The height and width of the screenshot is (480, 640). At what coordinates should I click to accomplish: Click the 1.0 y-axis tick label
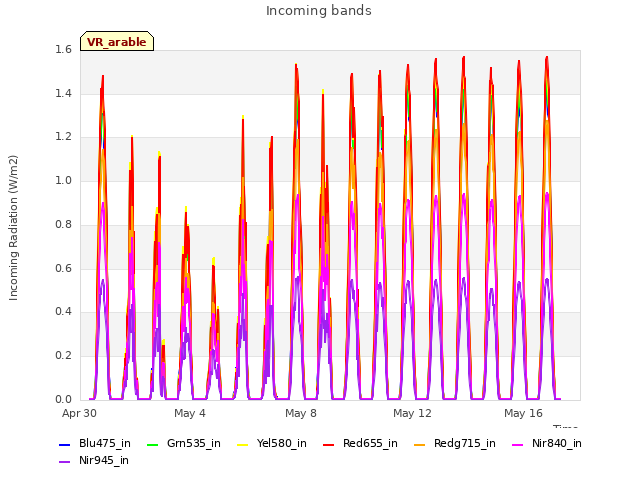coord(63,180)
